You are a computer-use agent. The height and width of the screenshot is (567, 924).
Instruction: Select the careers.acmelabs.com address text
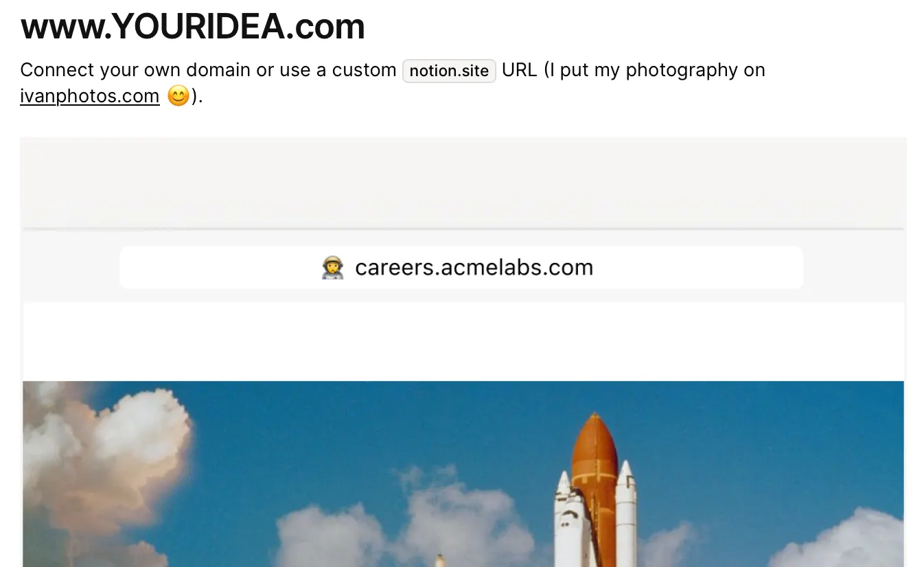point(474,267)
